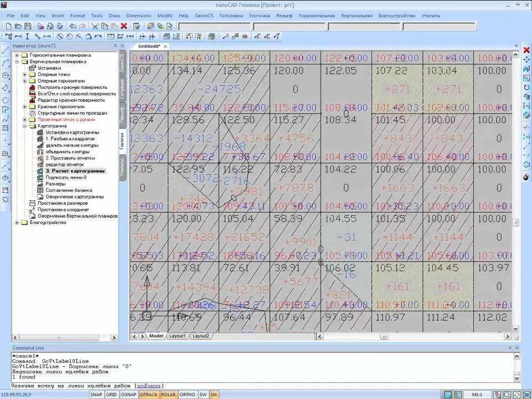
Task: Select the Polygon tool in left toolbar
Action: tap(6, 100)
